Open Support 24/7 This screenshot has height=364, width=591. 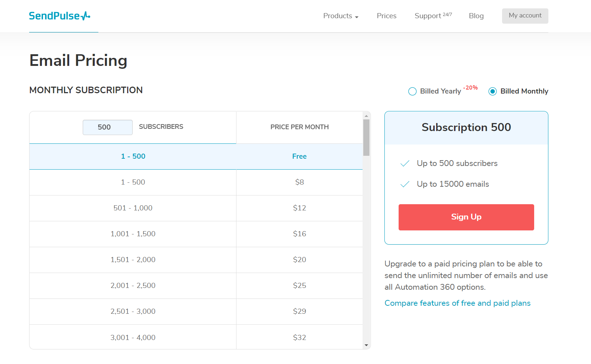(x=433, y=16)
